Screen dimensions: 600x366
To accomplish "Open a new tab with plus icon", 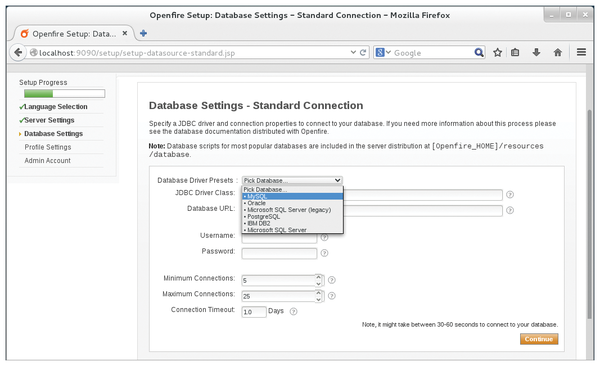I will [143, 33].
